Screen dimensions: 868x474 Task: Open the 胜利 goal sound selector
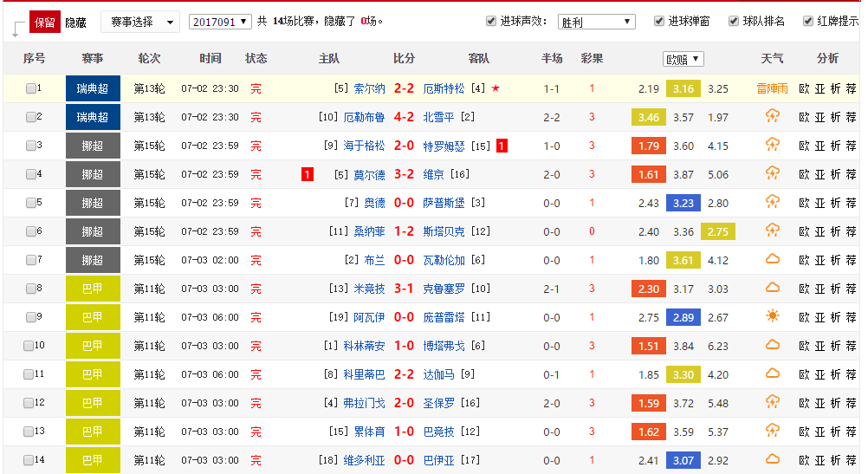coord(596,22)
